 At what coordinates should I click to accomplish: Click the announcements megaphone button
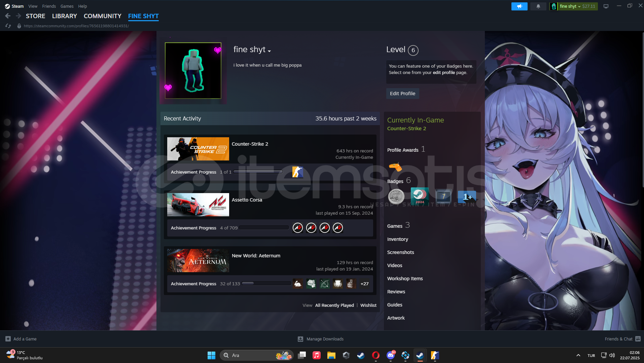(519, 6)
